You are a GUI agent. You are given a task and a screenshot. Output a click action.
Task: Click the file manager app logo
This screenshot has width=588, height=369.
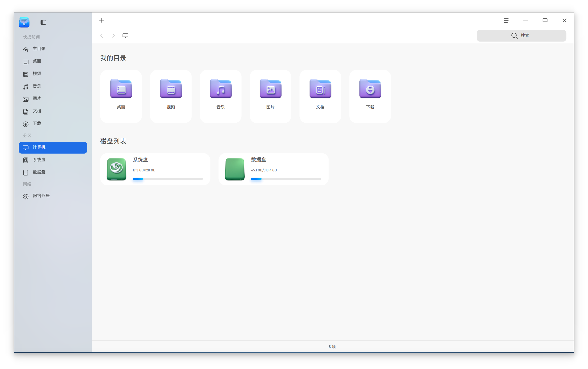tap(24, 22)
